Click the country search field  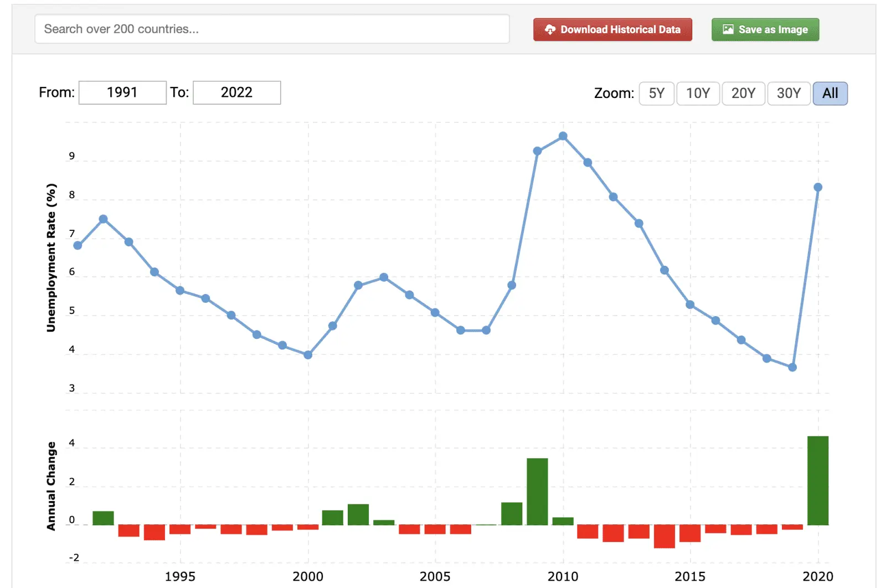272,29
